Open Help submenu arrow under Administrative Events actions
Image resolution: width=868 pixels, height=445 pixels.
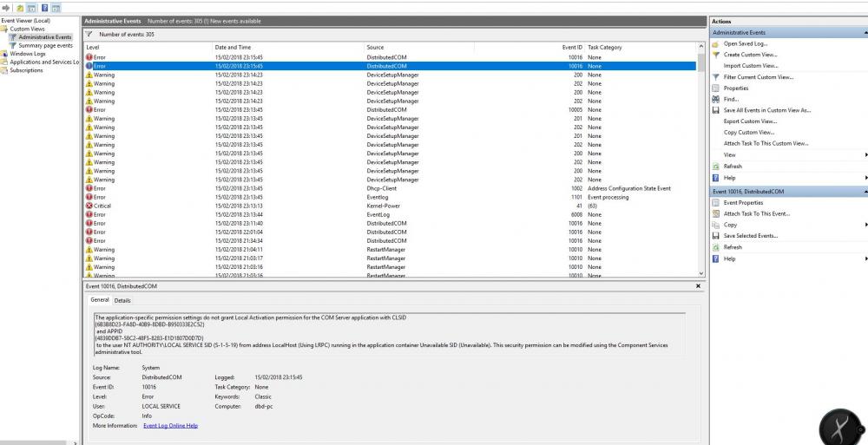click(x=865, y=178)
